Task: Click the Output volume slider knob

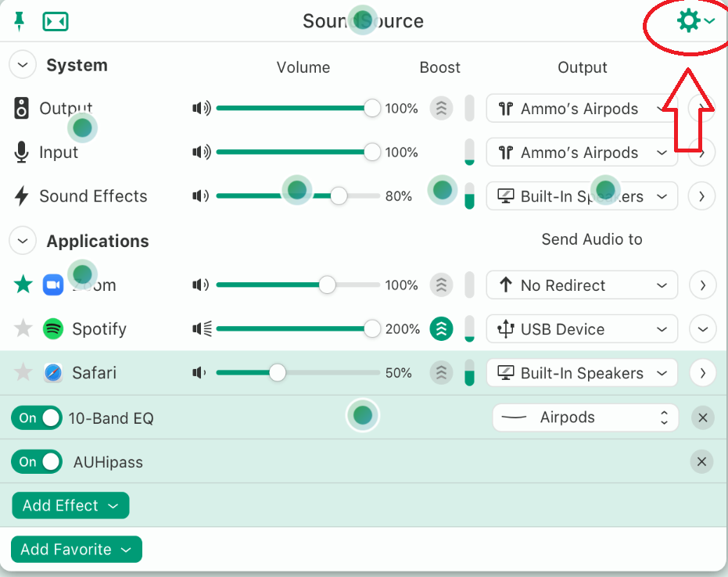Action: coord(372,108)
